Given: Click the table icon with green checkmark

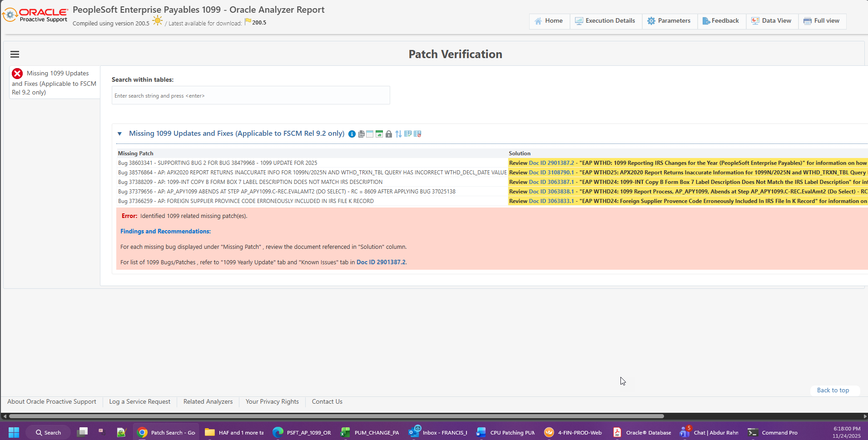Looking at the screenshot, I should tap(408, 134).
